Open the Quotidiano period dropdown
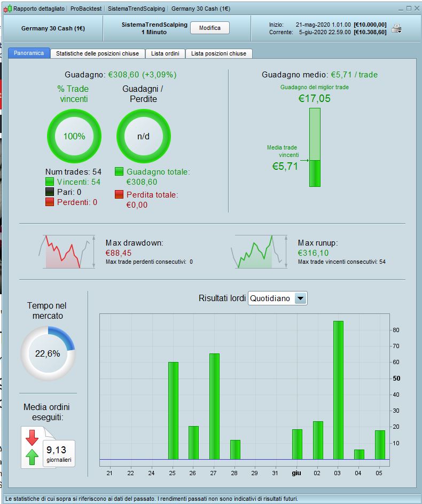This screenshot has height=504, width=422. (x=278, y=298)
